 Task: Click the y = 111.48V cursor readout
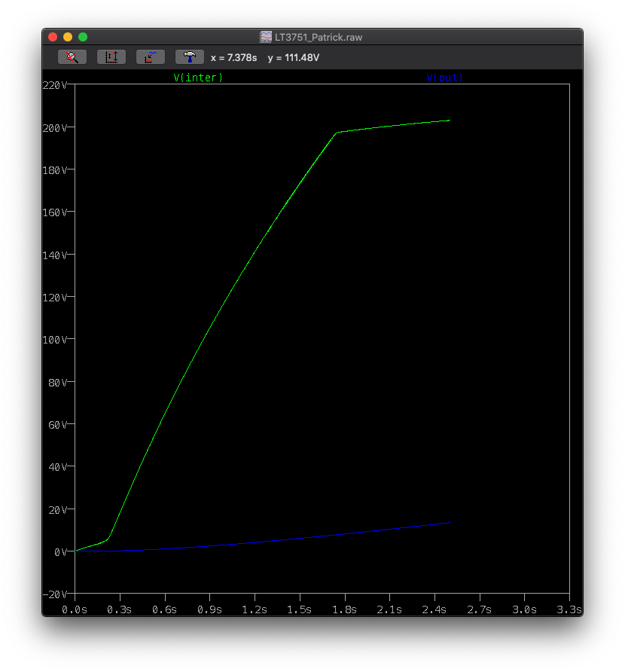(x=294, y=57)
